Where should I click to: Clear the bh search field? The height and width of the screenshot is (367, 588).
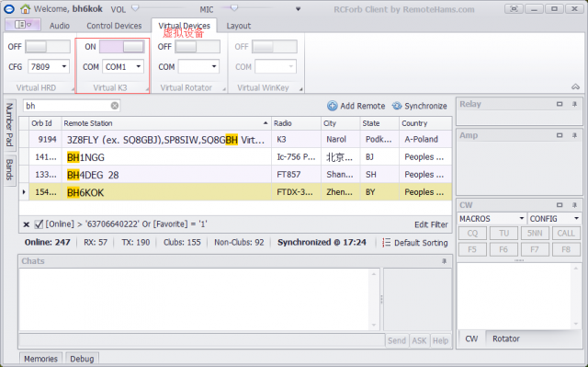[115, 106]
